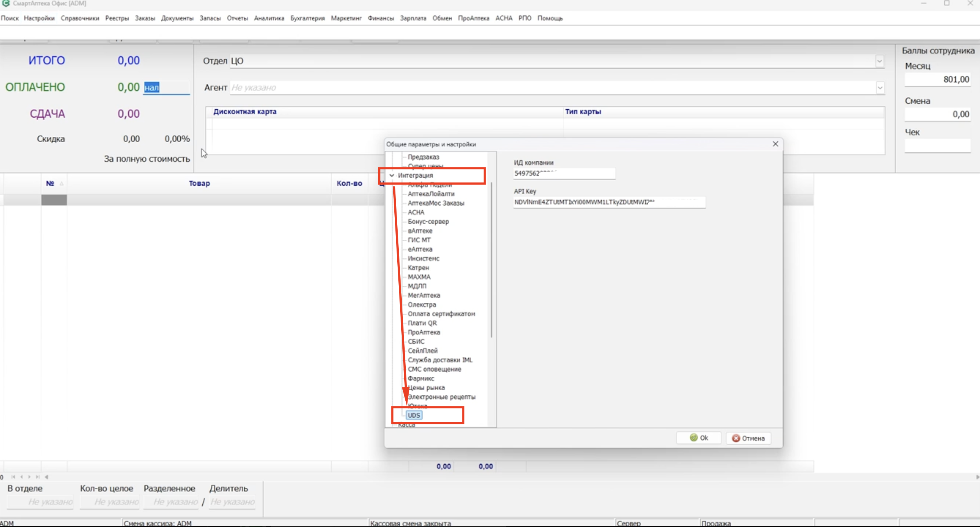Go to last record in grid navigator

pos(38,477)
